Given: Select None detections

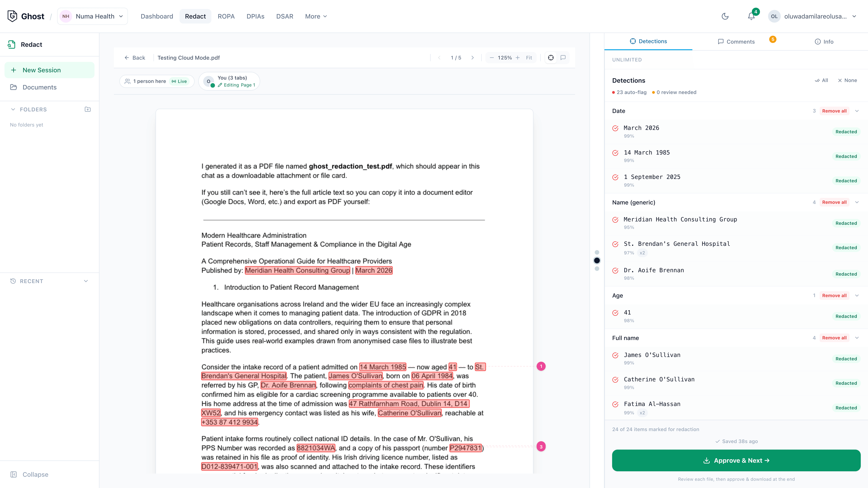Looking at the screenshot, I should [x=847, y=80].
